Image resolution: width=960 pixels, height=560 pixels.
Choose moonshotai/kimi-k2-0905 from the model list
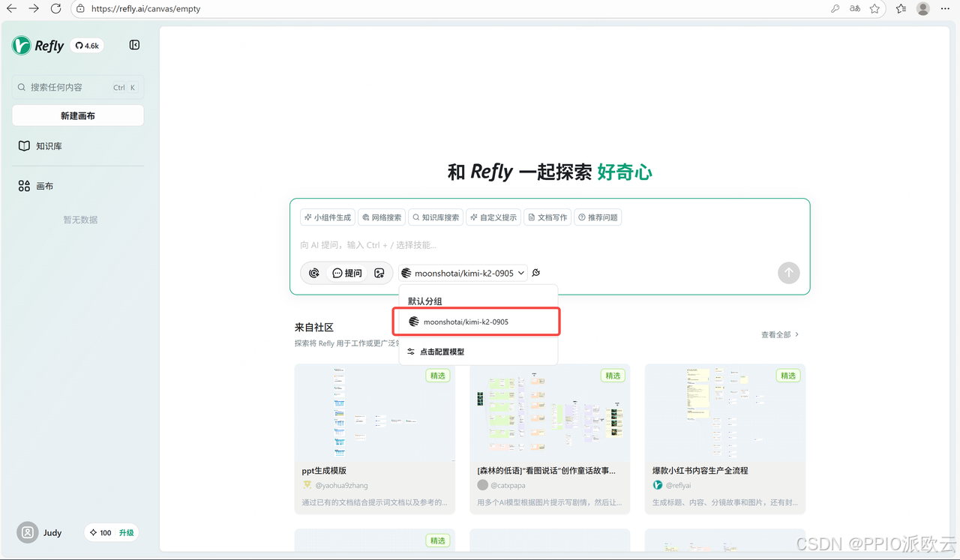point(477,322)
